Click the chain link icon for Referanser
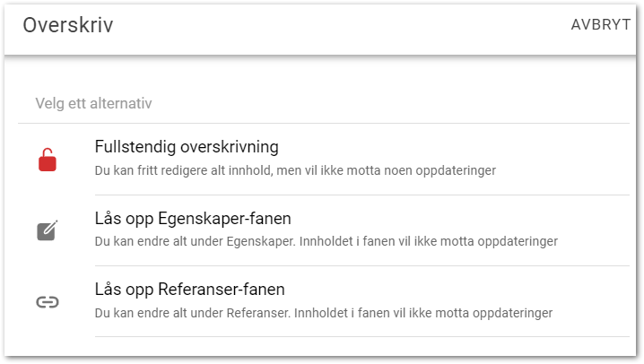Image resolution: width=644 pixels, height=364 pixels. click(x=48, y=302)
